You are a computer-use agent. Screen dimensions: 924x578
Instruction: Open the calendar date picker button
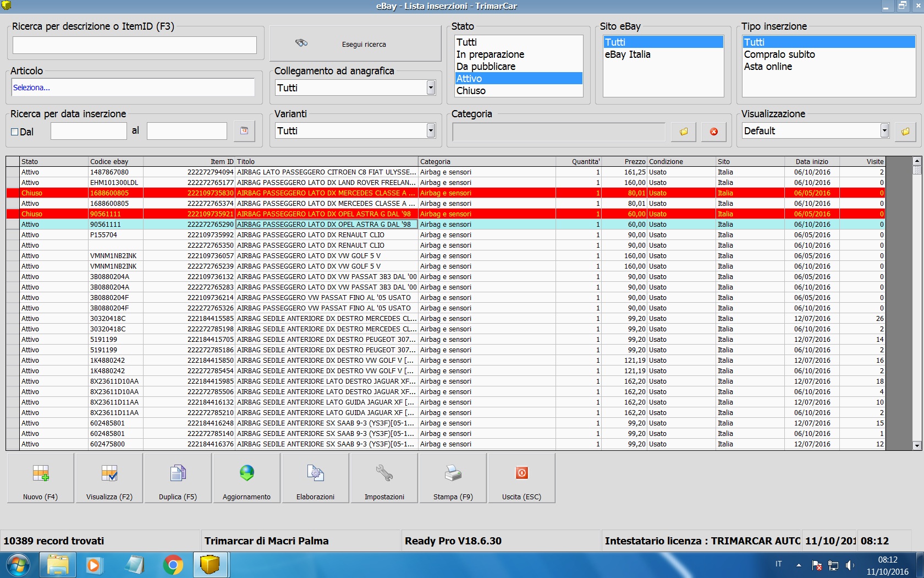pos(244,131)
